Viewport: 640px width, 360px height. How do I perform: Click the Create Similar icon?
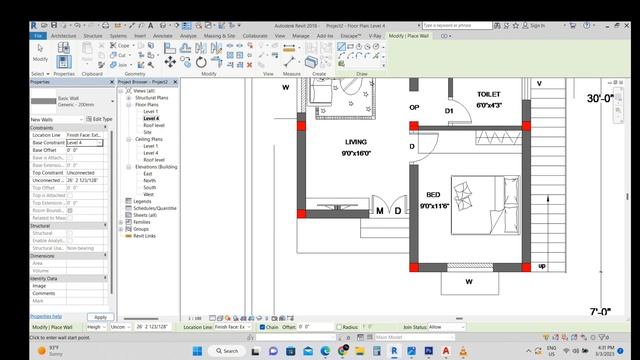click(311, 62)
